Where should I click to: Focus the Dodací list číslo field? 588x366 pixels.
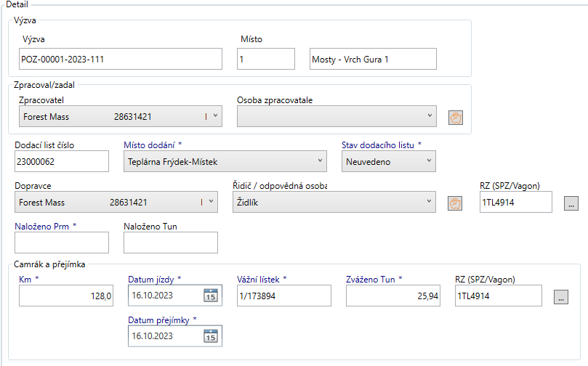62,161
